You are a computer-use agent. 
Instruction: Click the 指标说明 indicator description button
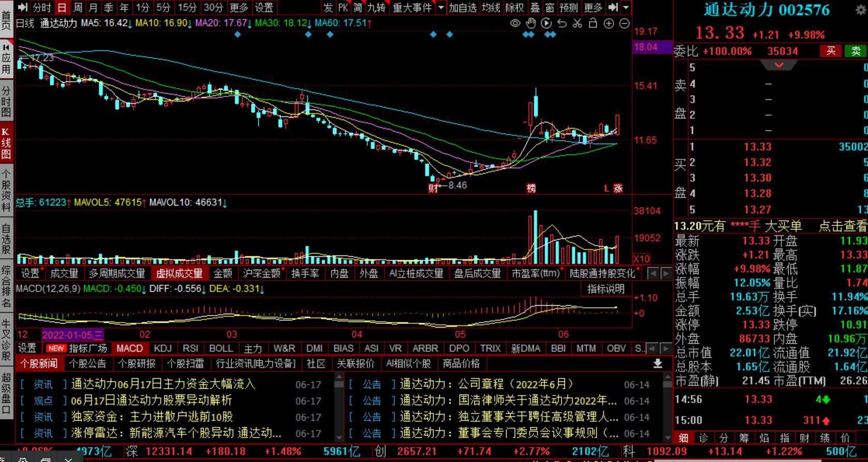[x=606, y=289]
